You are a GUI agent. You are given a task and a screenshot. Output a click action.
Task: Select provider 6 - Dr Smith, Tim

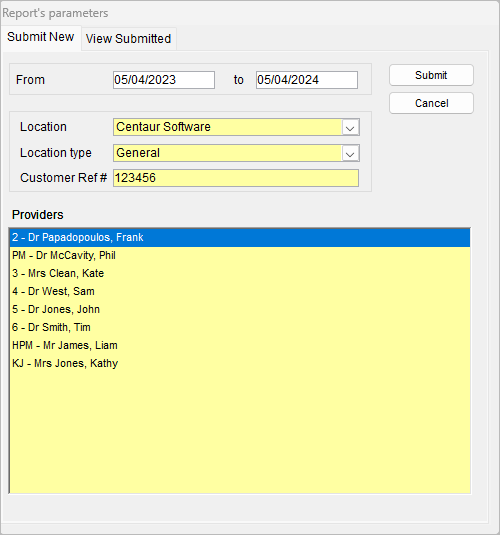pos(240,328)
